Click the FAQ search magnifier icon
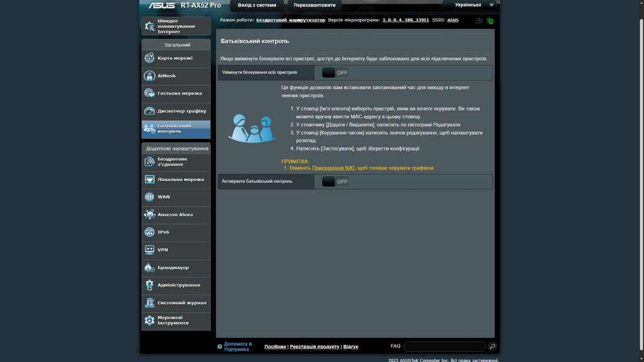The width and height of the screenshot is (644, 362). pyautogui.click(x=492, y=347)
